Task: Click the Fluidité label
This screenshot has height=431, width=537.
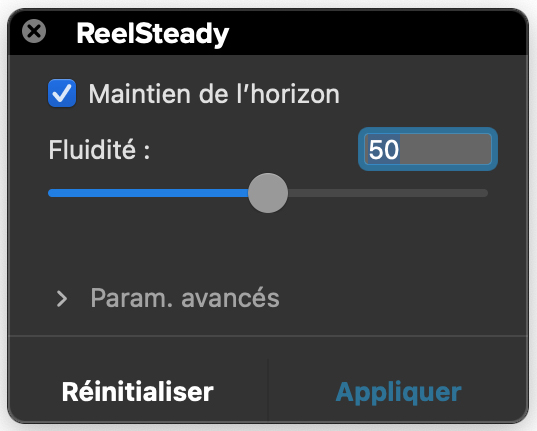Action: pyautogui.click(x=99, y=149)
